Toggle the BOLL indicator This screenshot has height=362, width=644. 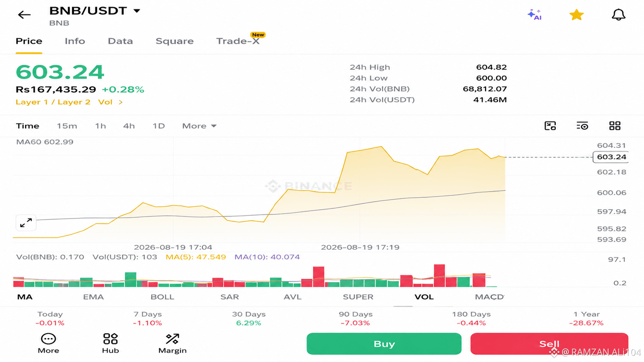pos(163,297)
